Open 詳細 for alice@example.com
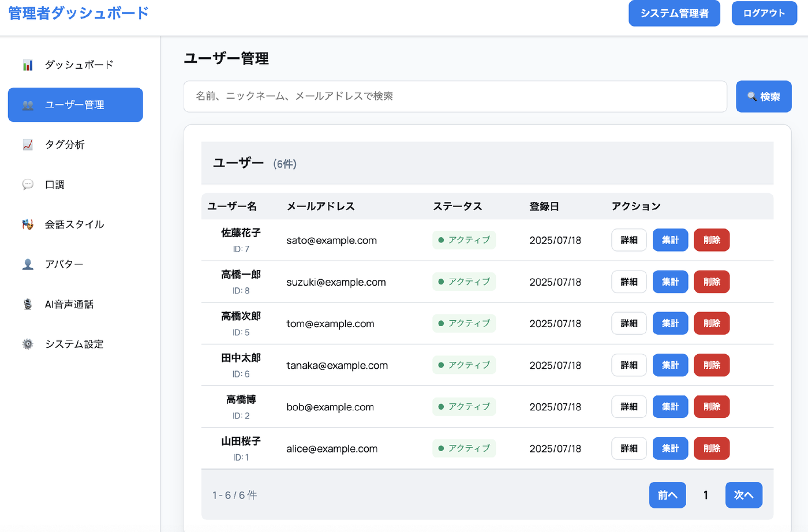Viewport: 808px width, 532px height. [x=629, y=448]
